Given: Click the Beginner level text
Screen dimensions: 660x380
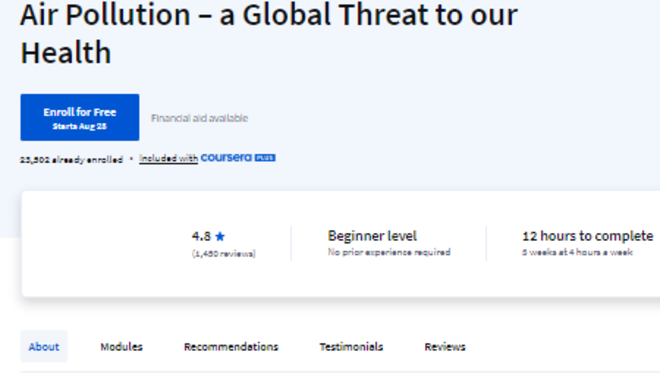Looking at the screenshot, I should point(372,236).
